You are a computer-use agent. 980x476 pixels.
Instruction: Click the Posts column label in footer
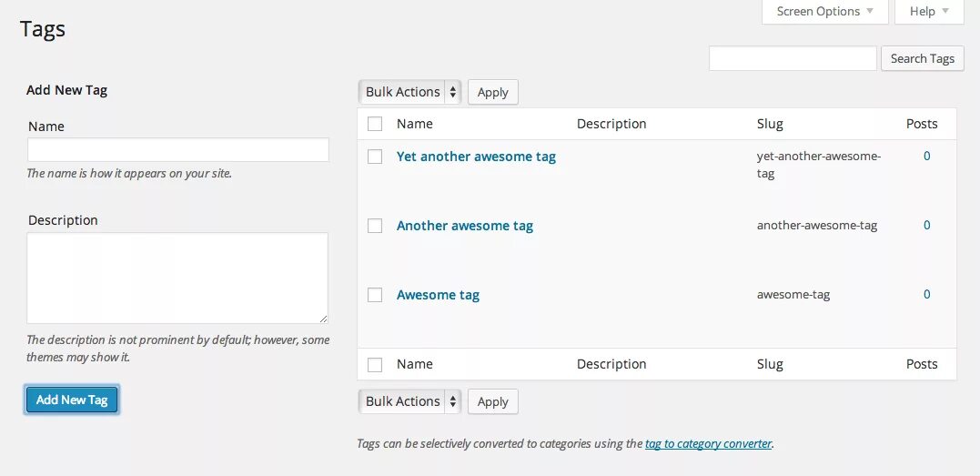(922, 364)
